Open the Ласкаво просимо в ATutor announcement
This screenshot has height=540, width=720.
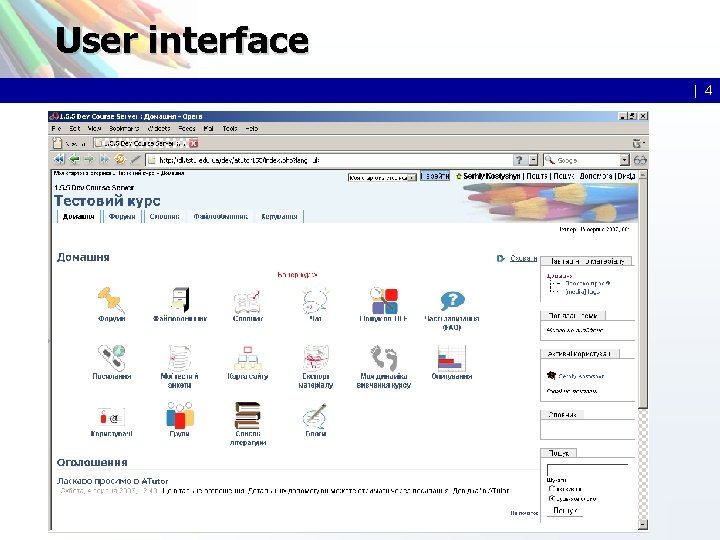point(112,481)
